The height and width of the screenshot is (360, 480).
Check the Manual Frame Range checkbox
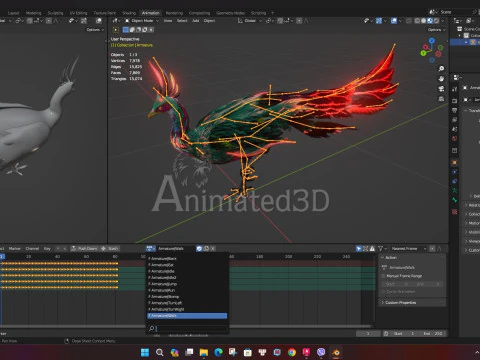pos(383,276)
